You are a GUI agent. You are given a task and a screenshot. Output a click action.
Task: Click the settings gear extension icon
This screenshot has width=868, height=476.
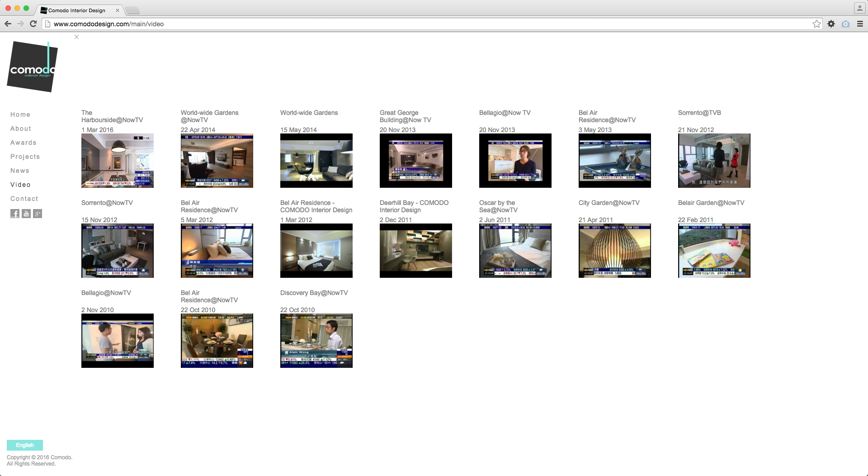831,24
